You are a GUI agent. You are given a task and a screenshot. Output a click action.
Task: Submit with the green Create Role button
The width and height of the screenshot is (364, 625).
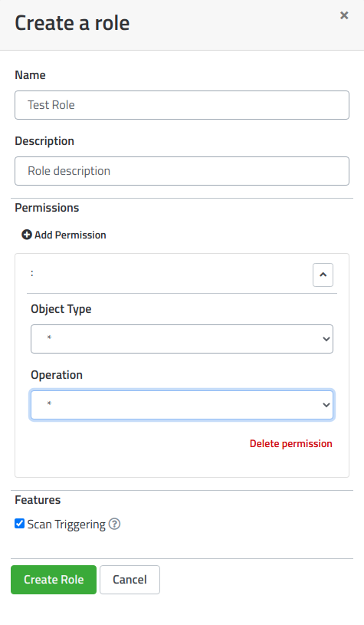click(54, 580)
